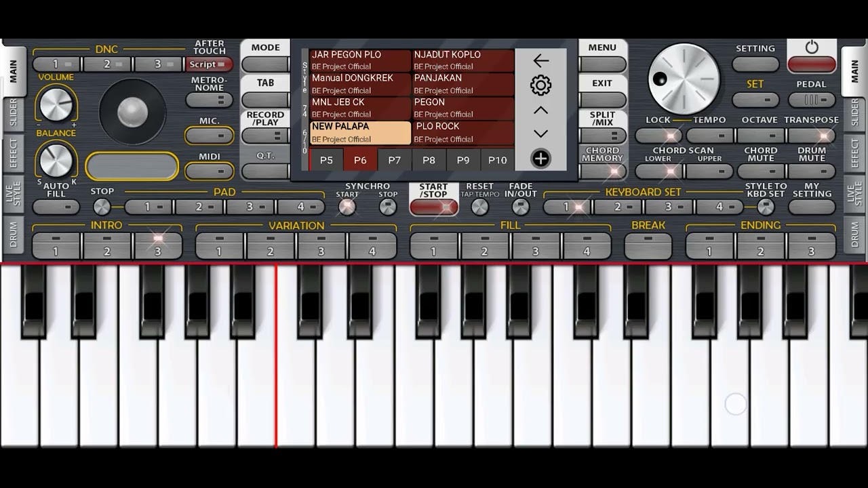868x488 pixels.
Task: Click the After Touch Script button
Action: click(210, 64)
